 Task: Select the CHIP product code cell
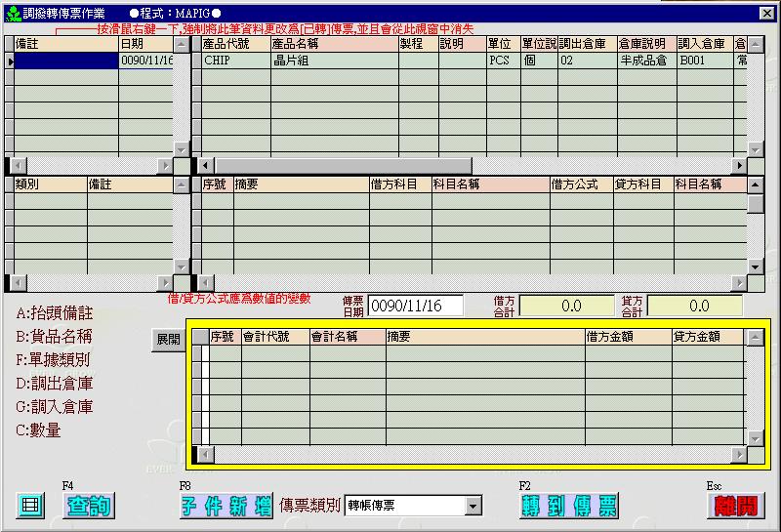tap(234, 61)
